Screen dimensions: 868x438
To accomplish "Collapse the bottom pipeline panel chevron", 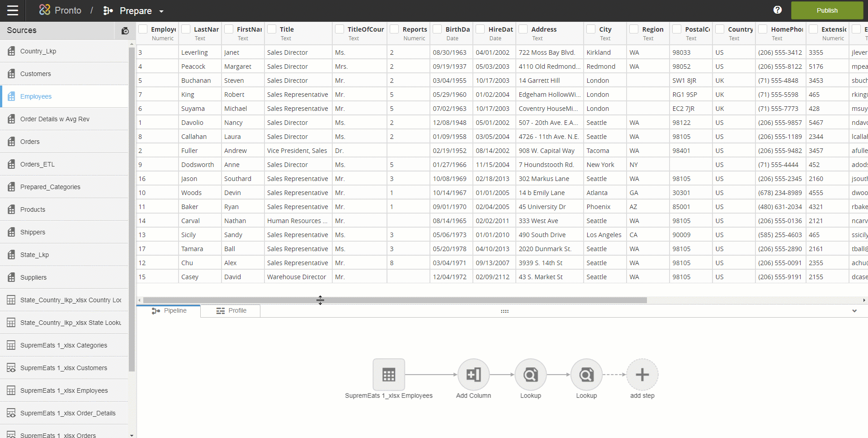I will tap(854, 311).
